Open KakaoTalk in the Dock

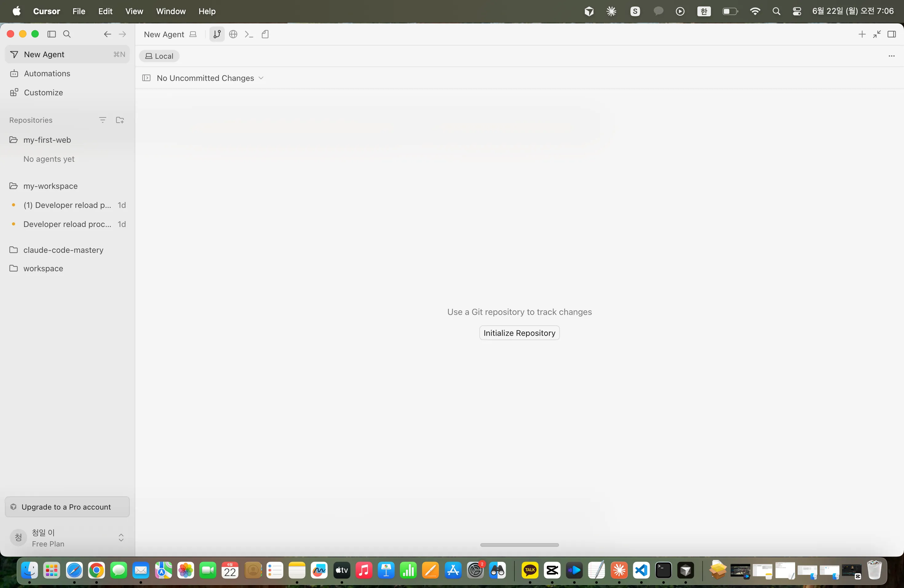(x=530, y=570)
